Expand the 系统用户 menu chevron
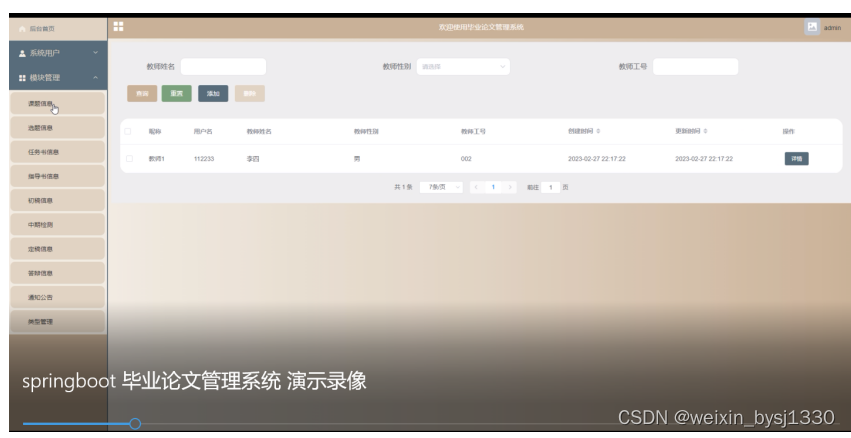 (x=96, y=53)
